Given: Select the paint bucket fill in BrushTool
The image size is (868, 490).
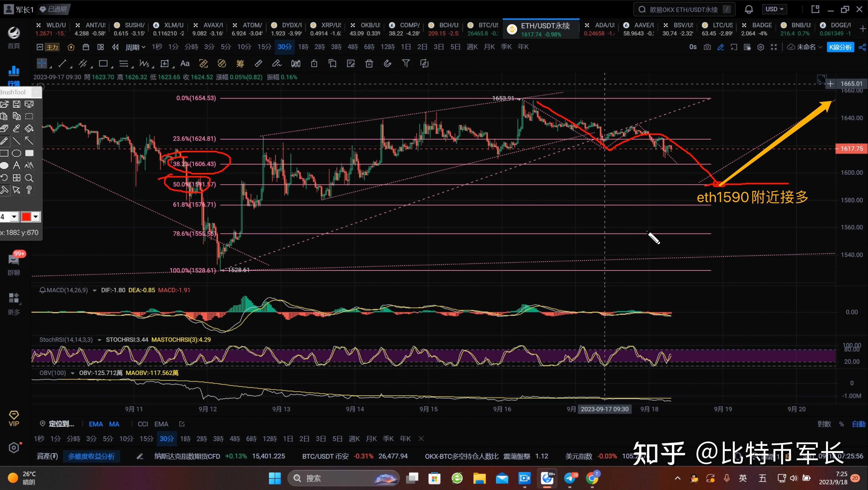Looking at the screenshot, I should [29, 128].
